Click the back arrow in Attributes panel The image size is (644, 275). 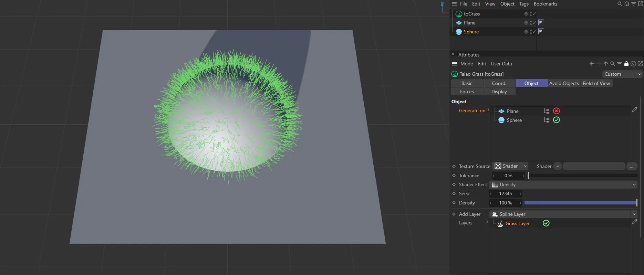(592, 64)
